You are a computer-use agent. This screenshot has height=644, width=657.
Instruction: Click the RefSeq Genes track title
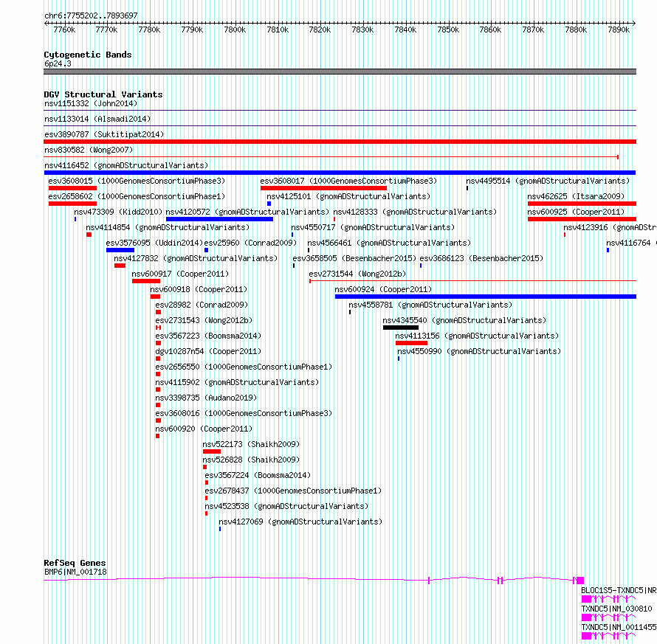tap(75, 563)
